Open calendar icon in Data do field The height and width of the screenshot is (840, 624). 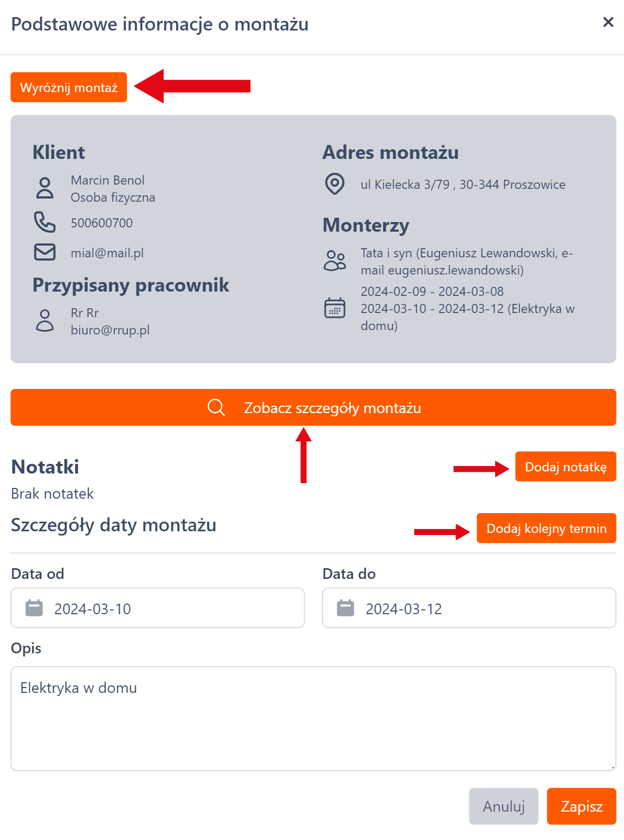pos(345,608)
